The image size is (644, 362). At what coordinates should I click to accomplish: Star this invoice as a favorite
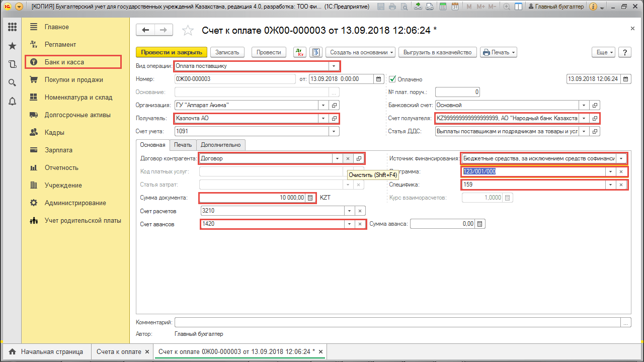pyautogui.click(x=188, y=31)
